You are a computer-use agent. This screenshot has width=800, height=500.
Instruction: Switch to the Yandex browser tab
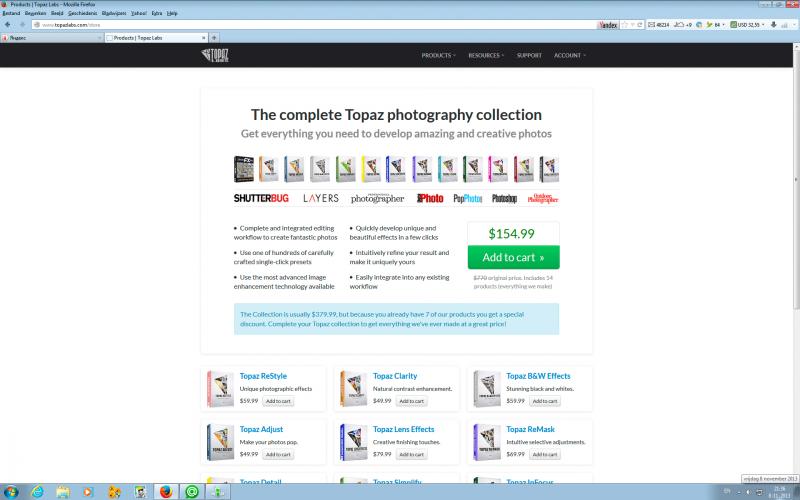click(x=51, y=38)
